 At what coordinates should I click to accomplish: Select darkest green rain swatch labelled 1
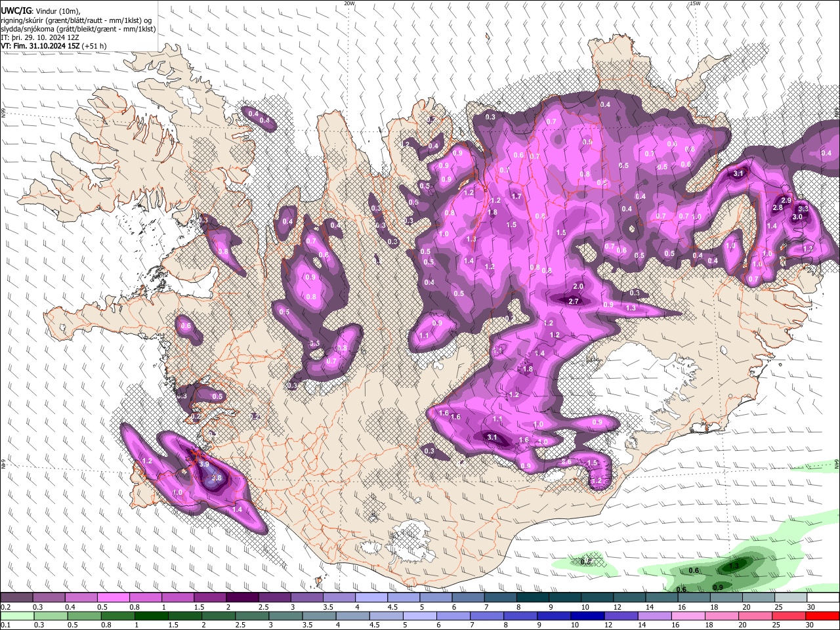pos(151,616)
